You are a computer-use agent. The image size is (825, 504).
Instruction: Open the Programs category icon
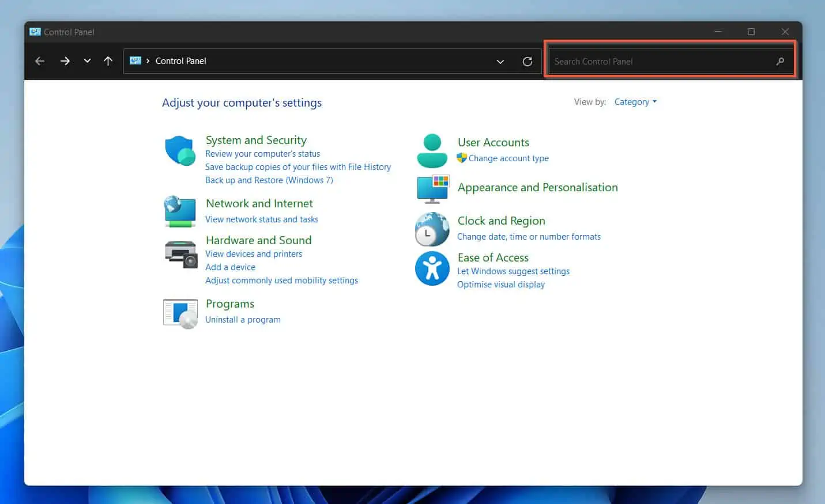pos(180,313)
